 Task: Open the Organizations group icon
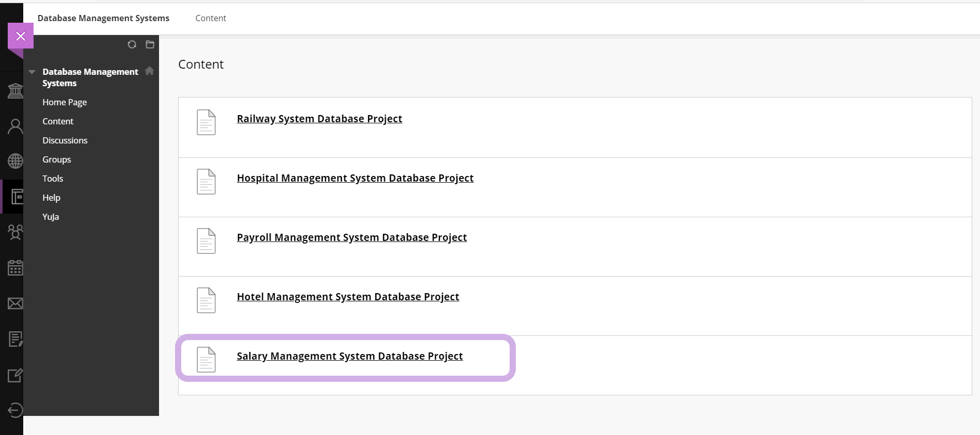click(x=15, y=232)
